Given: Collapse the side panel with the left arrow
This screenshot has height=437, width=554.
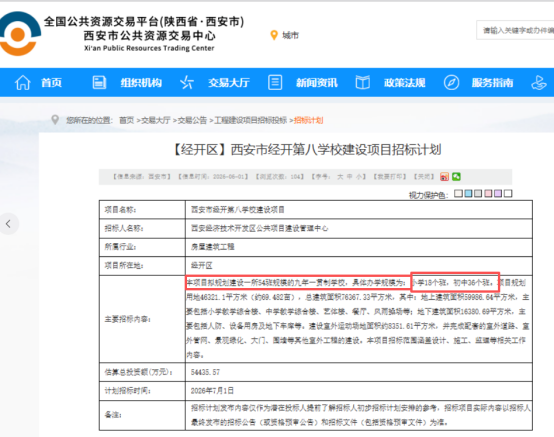Looking at the screenshot, I should coord(8,224).
